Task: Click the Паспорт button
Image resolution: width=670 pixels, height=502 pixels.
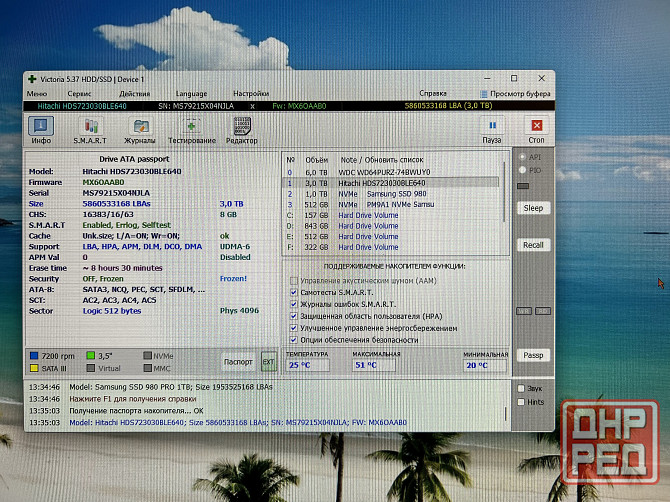Action: click(238, 362)
